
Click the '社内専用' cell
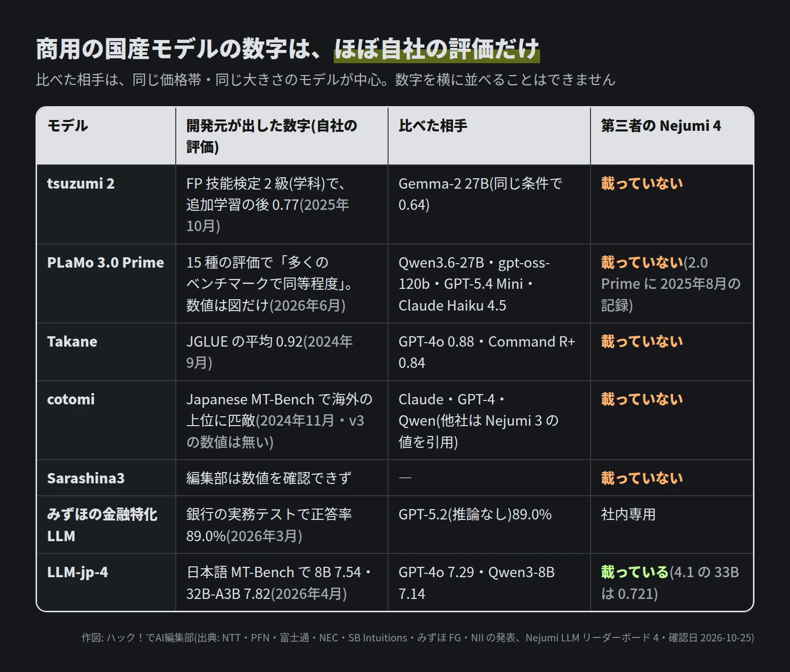coord(672,525)
